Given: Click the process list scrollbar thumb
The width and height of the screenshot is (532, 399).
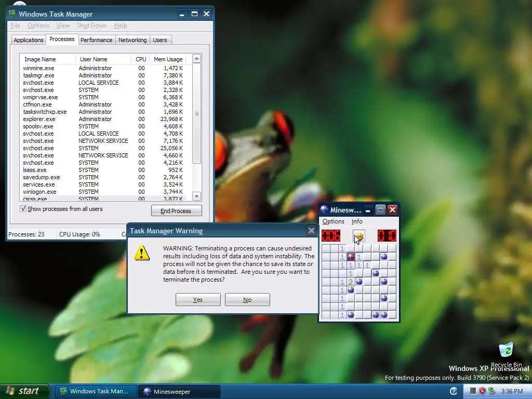Looking at the screenshot, I should (x=197, y=114).
